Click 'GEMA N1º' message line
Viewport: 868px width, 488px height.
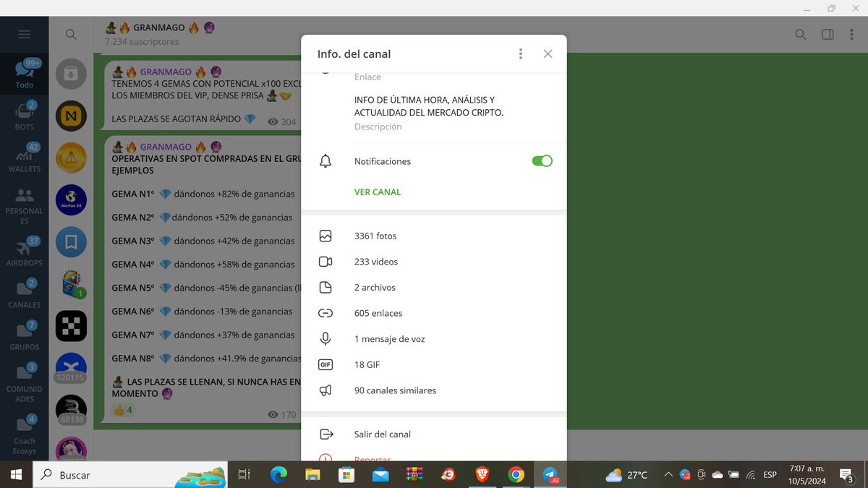203,194
